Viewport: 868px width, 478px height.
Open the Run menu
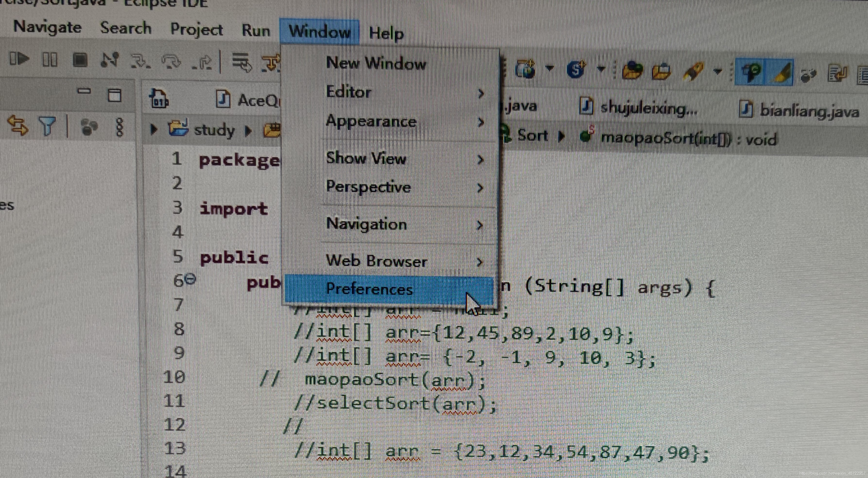[x=256, y=31]
